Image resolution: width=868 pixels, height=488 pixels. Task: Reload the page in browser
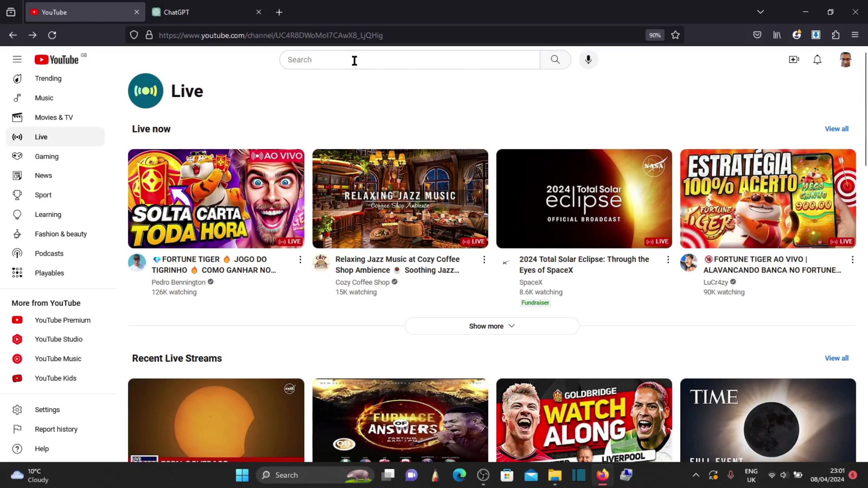tap(52, 35)
